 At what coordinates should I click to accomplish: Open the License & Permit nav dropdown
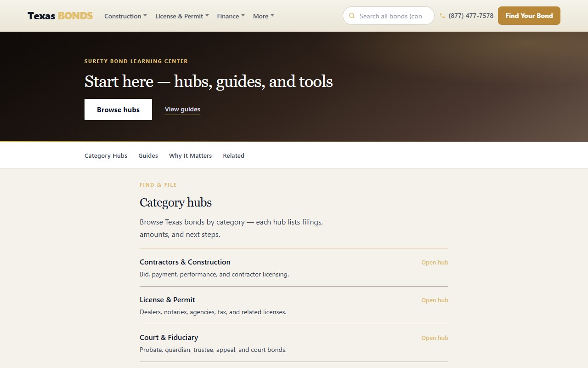(182, 16)
